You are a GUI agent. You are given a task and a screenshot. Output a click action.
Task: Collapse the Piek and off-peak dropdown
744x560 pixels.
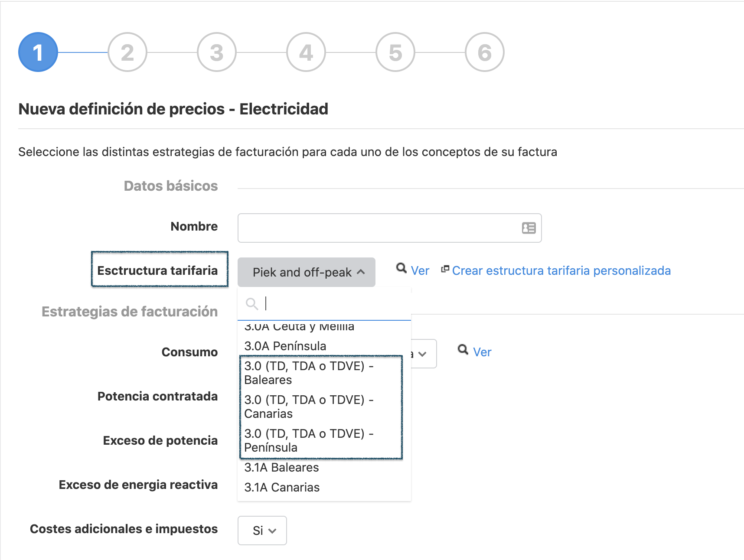click(x=307, y=272)
